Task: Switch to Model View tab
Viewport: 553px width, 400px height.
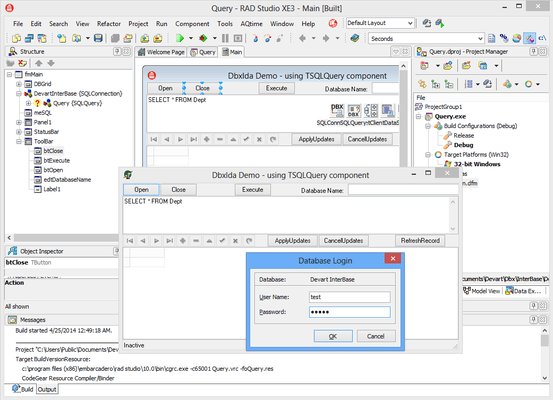Action: (x=481, y=291)
